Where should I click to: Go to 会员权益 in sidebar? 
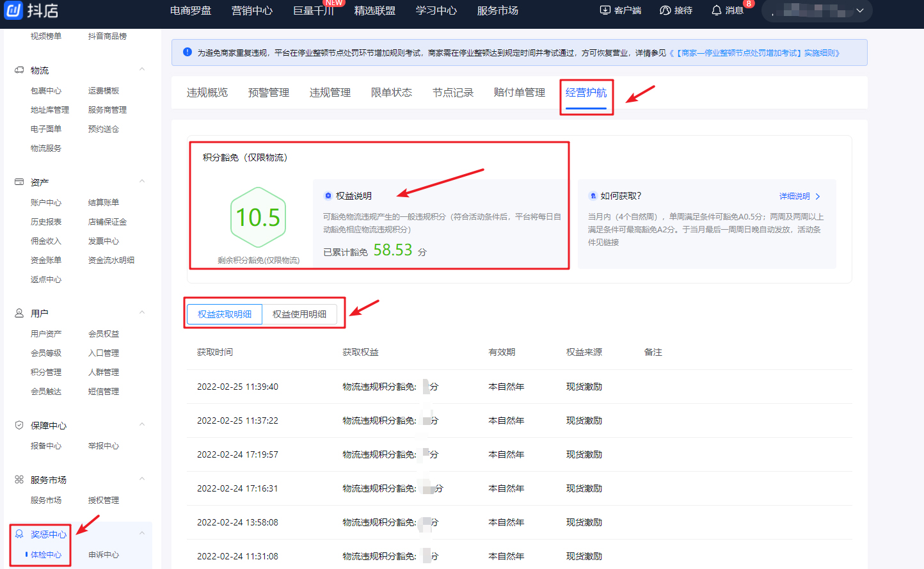[104, 334]
